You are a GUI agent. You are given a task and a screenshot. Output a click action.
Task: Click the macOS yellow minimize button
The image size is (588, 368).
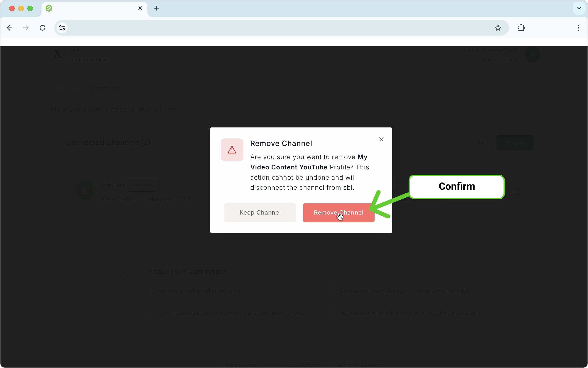click(x=21, y=8)
